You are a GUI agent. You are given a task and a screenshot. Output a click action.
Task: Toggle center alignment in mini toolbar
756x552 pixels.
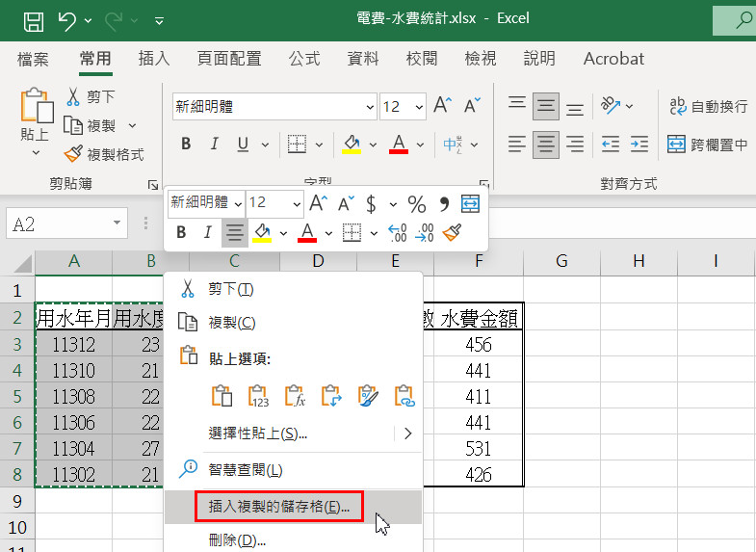[233, 232]
